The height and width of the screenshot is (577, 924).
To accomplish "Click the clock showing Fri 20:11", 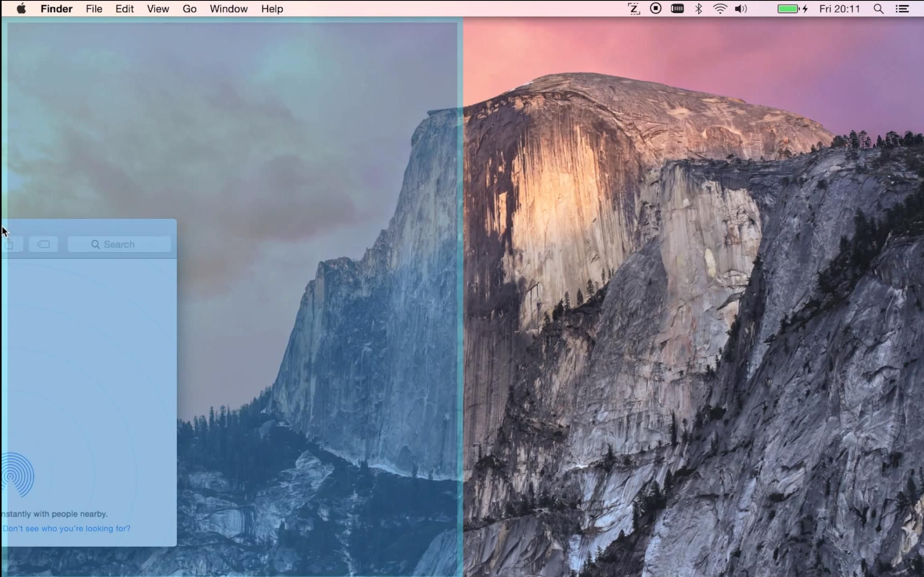I will click(x=839, y=8).
